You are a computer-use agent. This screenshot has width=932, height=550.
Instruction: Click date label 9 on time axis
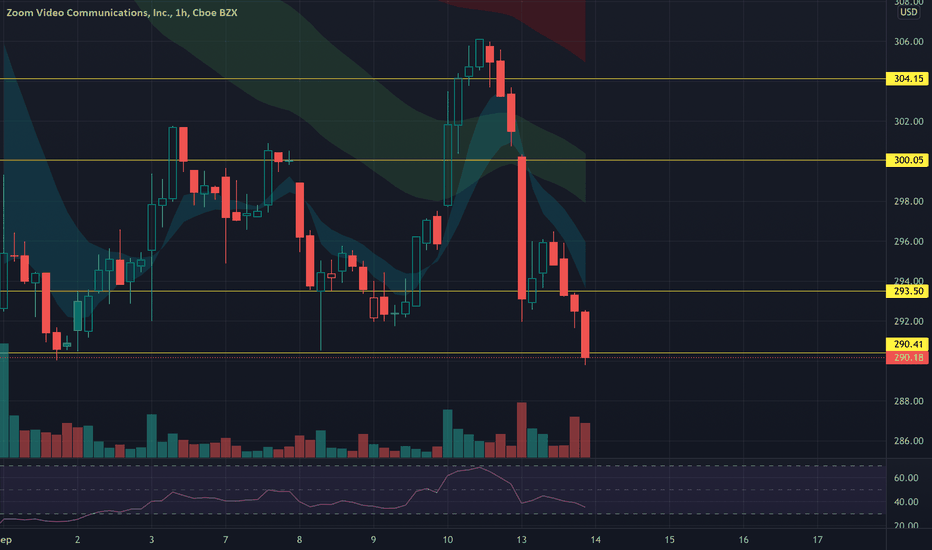coord(373,540)
